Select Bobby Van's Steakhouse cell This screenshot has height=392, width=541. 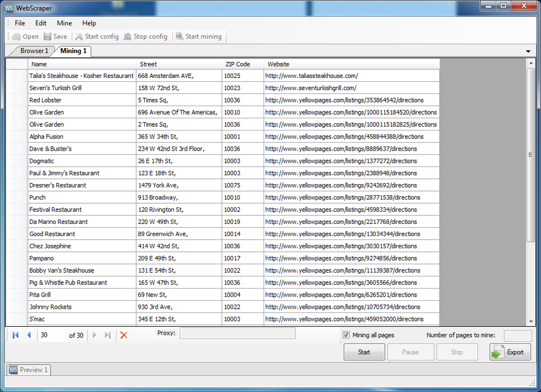82,271
